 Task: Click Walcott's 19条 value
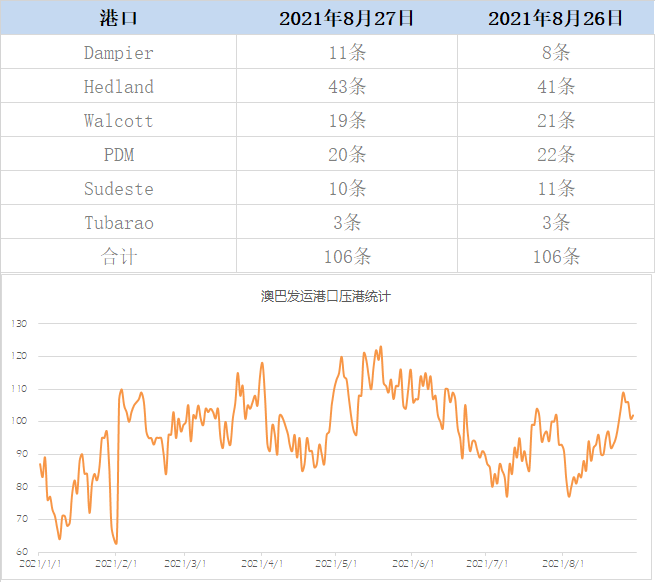tap(347, 121)
